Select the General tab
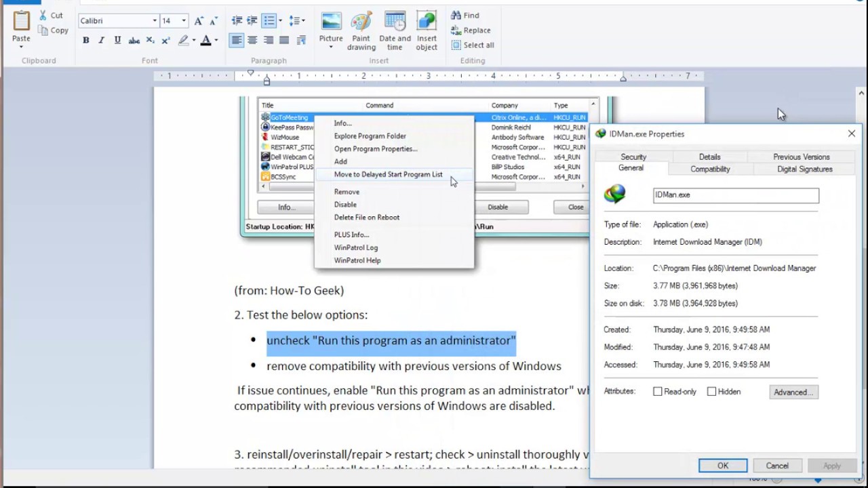This screenshot has width=868, height=488. (x=631, y=168)
